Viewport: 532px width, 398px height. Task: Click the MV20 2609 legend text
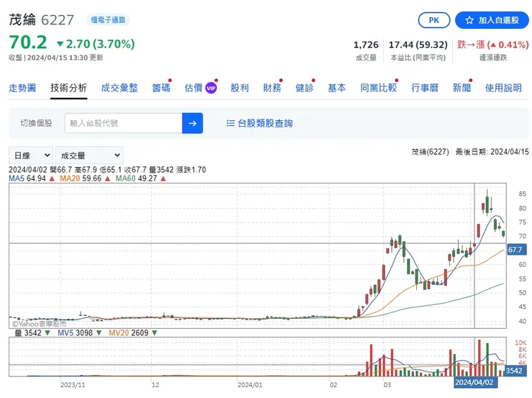pos(129,333)
